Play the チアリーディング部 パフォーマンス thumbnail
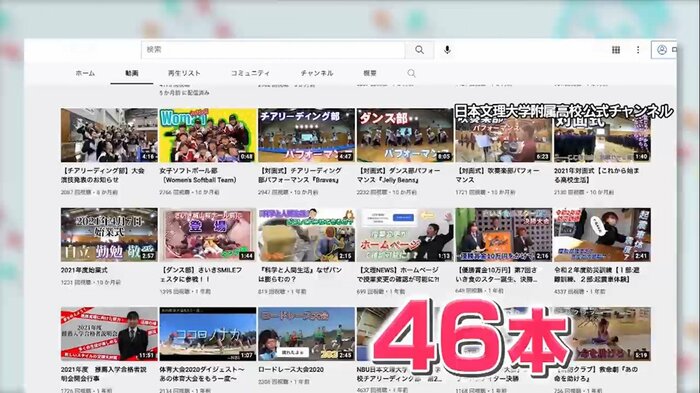The height and width of the screenshot is (393, 700). [306, 135]
